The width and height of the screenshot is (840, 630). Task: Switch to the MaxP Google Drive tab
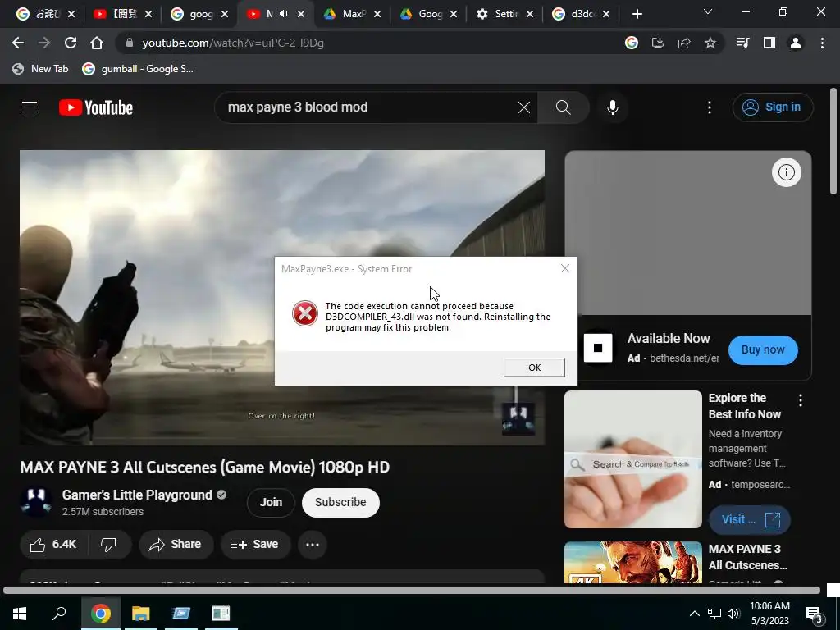[x=354, y=15]
